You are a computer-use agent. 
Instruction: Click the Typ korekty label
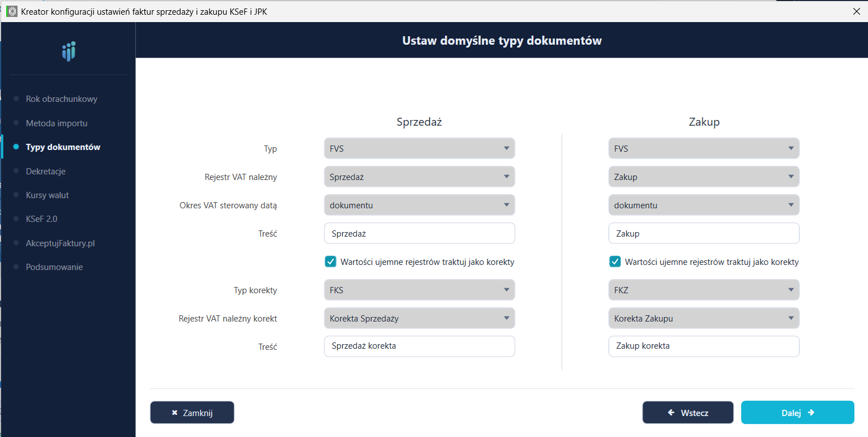pyautogui.click(x=255, y=290)
